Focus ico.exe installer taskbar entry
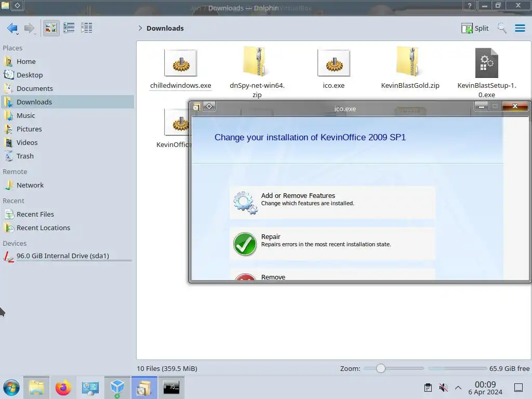The image size is (532, 399). point(144,388)
